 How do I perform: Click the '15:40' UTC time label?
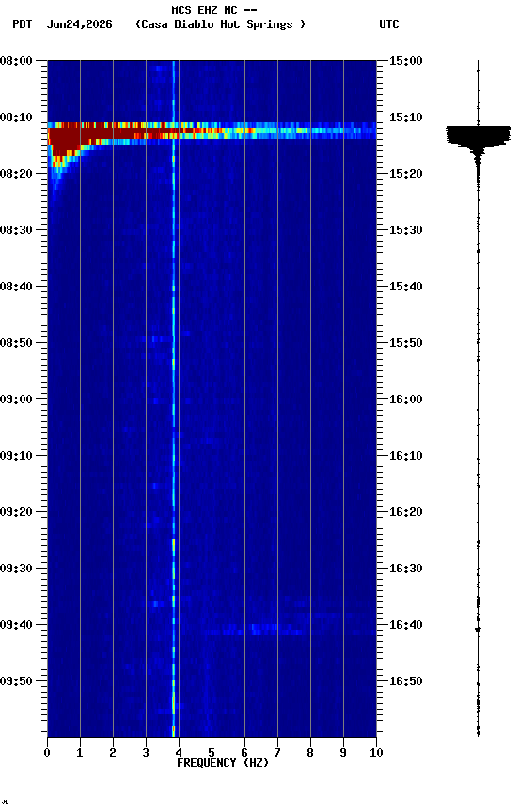coord(406,287)
